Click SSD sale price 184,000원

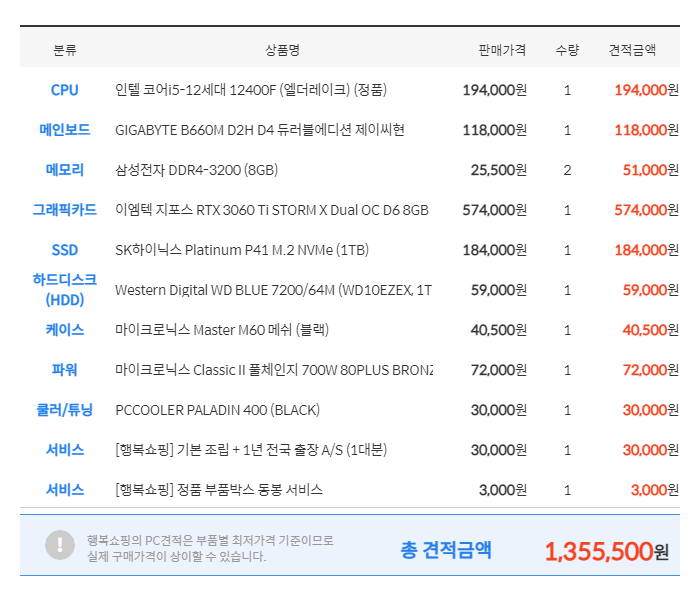click(495, 250)
